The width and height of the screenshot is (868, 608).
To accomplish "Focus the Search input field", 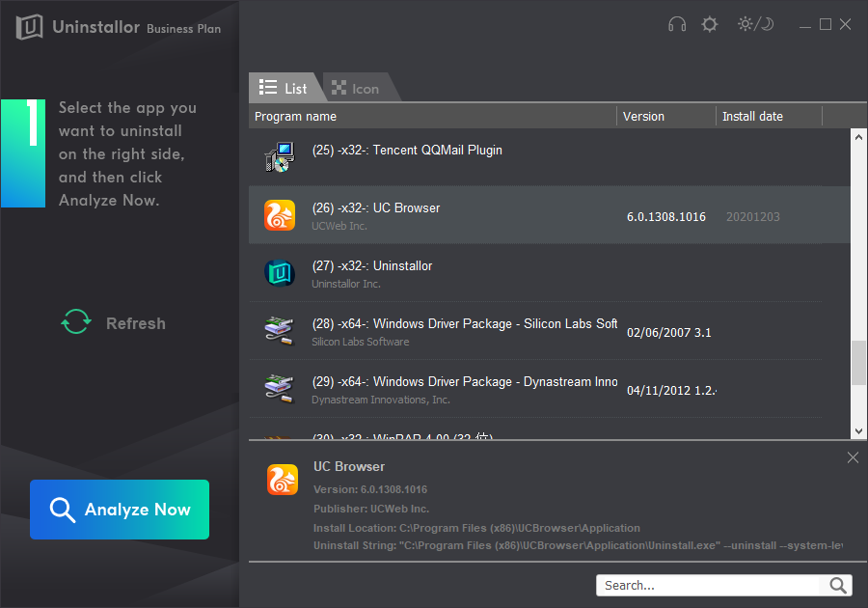I will pyautogui.click(x=709, y=585).
